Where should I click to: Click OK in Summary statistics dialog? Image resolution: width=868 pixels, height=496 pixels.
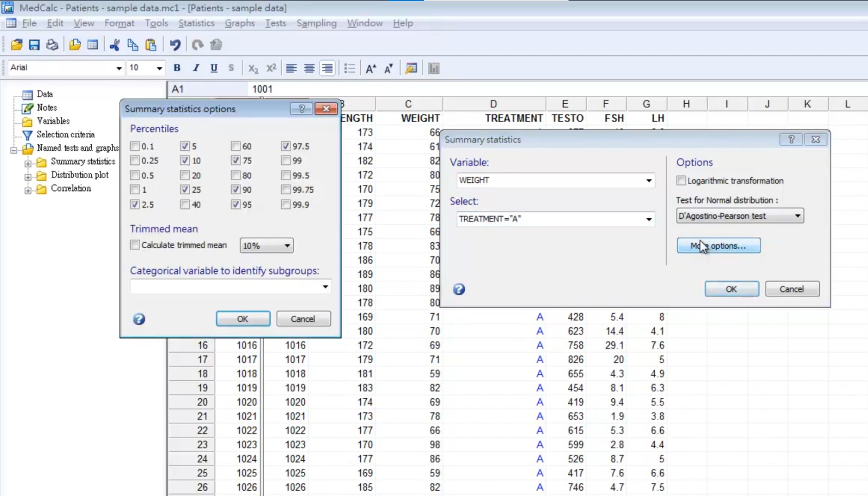click(x=731, y=289)
